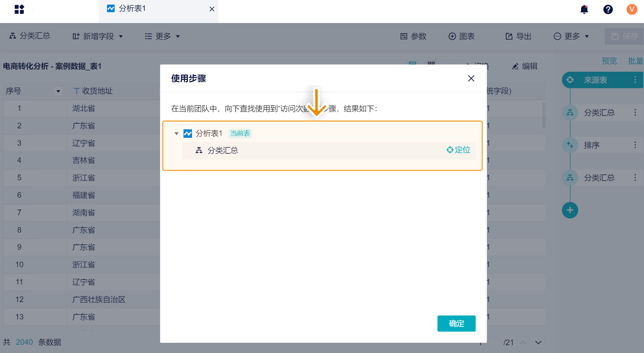Image resolution: width=644 pixels, height=353 pixels.
Task: Click the 导出 export button
Action: point(518,36)
